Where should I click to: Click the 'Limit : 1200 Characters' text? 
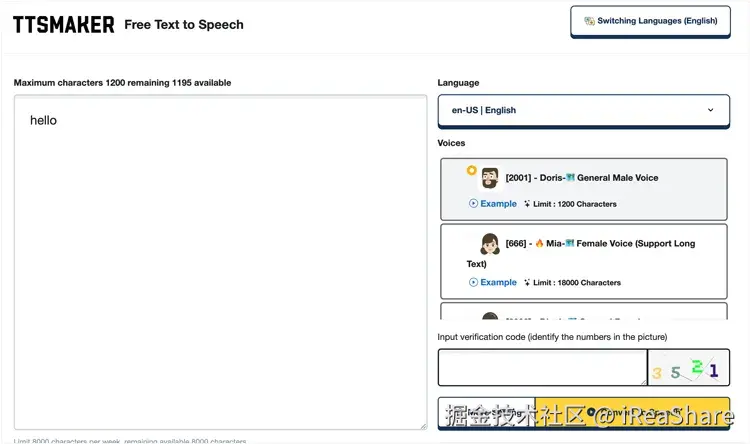574,204
